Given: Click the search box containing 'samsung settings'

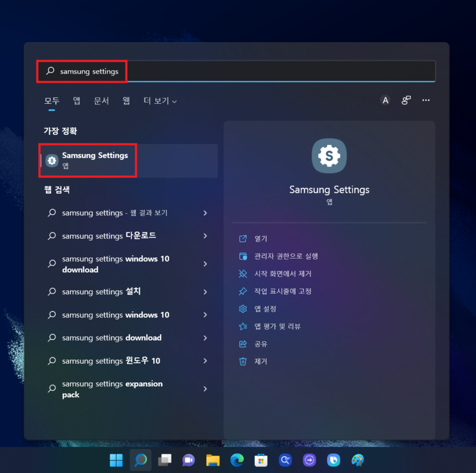Looking at the screenshot, I should pos(236,71).
